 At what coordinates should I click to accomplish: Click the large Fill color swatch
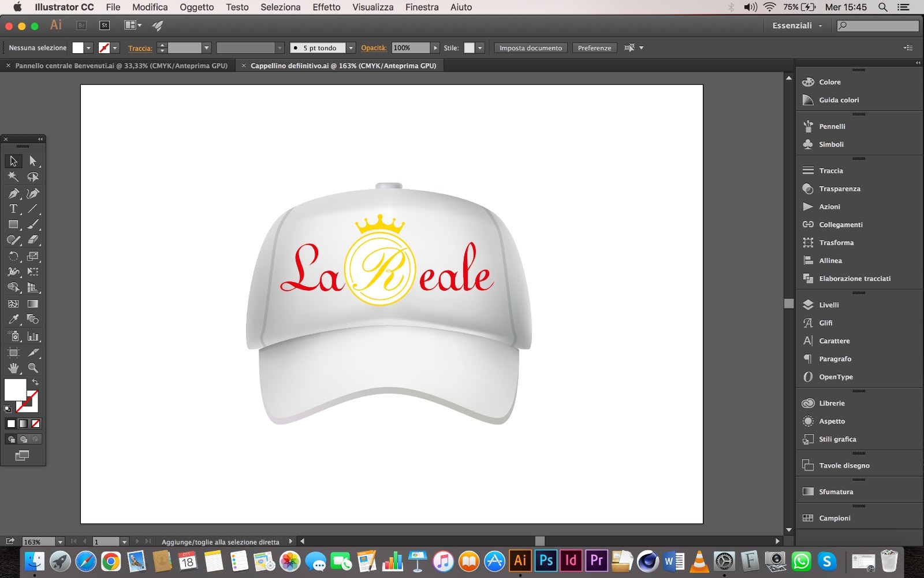pyautogui.click(x=15, y=390)
